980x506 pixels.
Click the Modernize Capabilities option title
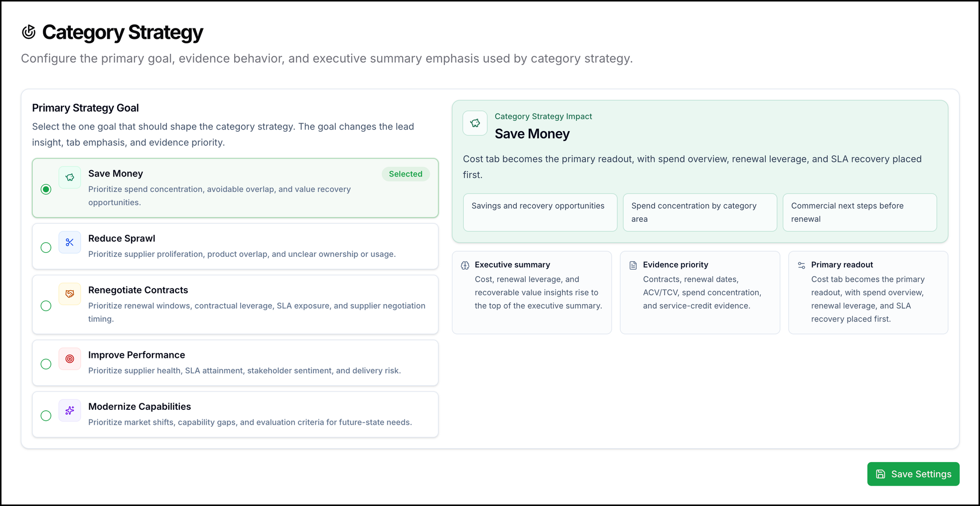(x=140, y=406)
